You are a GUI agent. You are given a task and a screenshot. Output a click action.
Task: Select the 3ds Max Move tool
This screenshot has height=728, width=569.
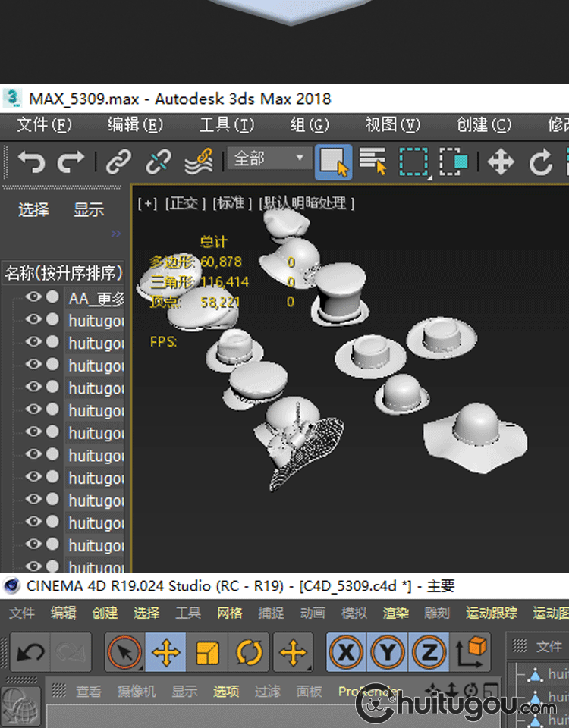click(x=501, y=162)
